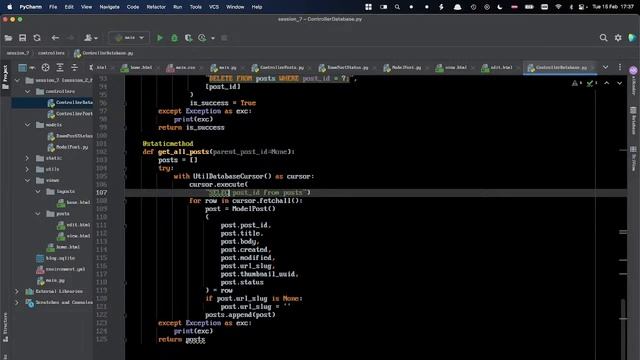Viewport: 640px width, 360px height.
Task: Click the Stop square icon
Action: point(224,38)
